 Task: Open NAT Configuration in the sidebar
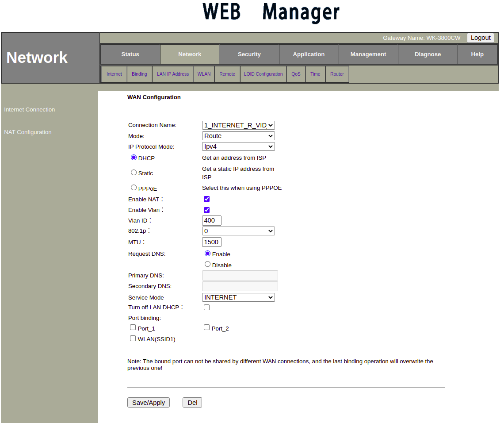[28, 132]
